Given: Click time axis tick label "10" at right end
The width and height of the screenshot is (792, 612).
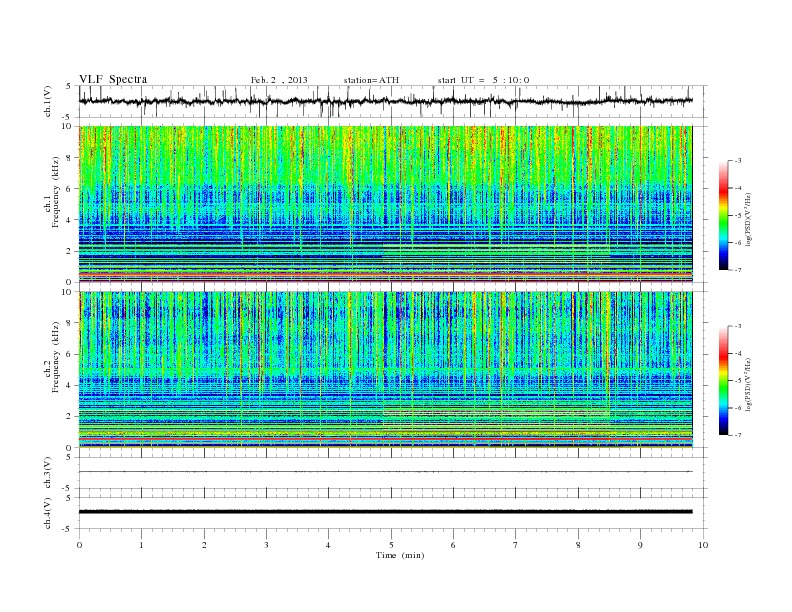Looking at the screenshot, I should pyautogui.click(x=703, y=545).
